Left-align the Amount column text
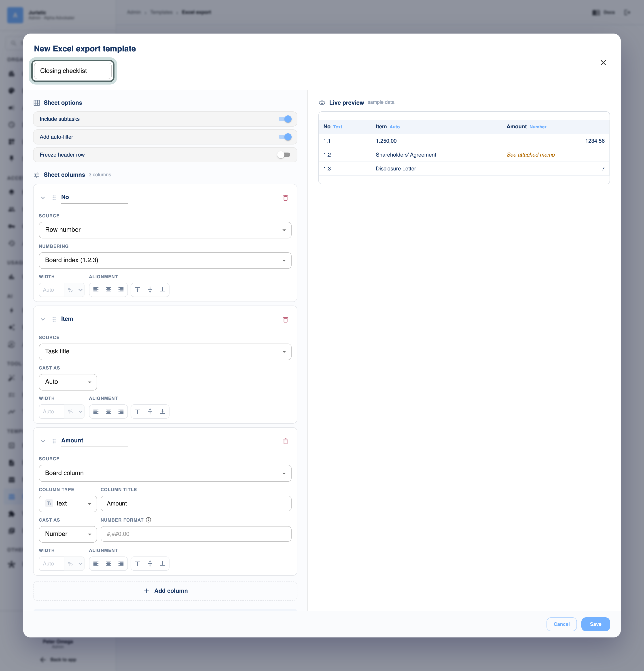Image resolution: width=644 pixels, height=671 pixels. [x=96, y=563]
